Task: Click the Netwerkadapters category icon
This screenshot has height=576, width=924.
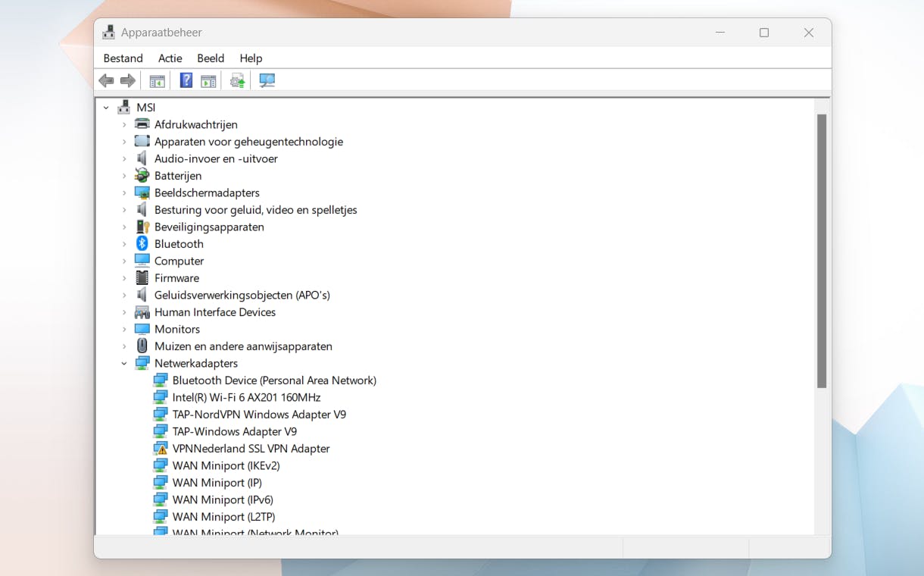Action: pyautogui.click(x=142, y=363)
